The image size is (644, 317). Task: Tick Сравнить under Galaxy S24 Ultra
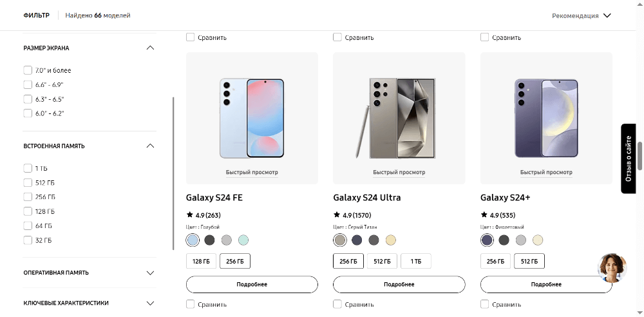[337, 304]
